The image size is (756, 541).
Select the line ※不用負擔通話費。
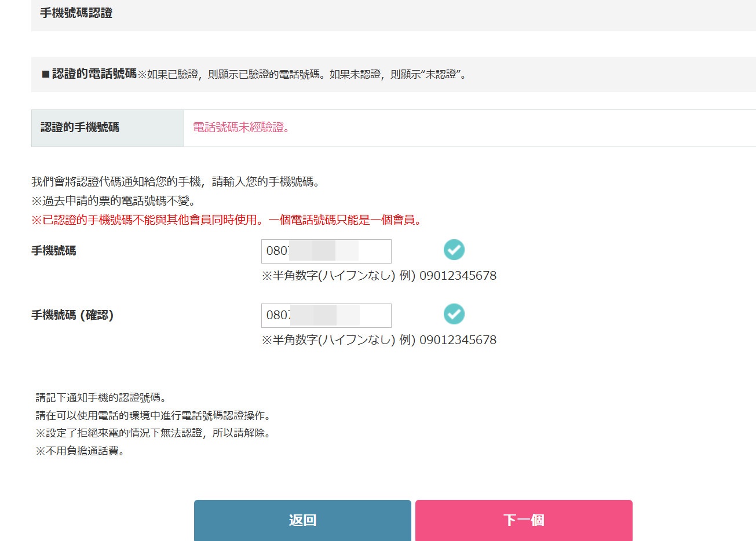pos(81,451)
